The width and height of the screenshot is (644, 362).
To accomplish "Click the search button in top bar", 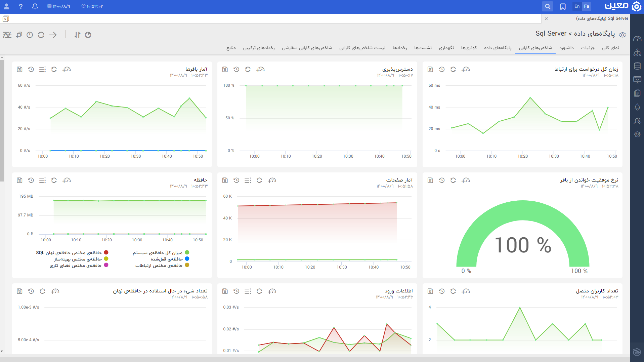I will coord(548,6).
